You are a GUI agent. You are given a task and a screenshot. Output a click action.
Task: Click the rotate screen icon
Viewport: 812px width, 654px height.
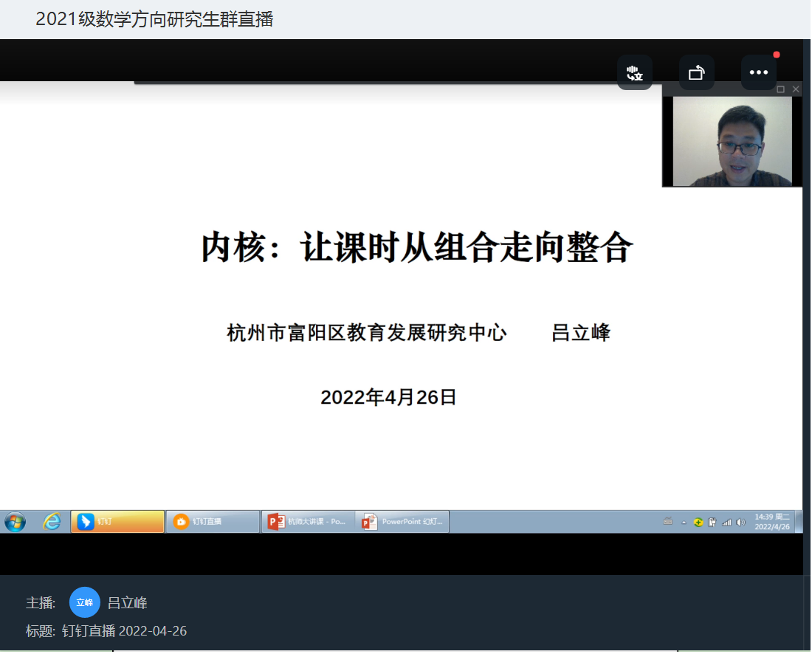point(697,72)
